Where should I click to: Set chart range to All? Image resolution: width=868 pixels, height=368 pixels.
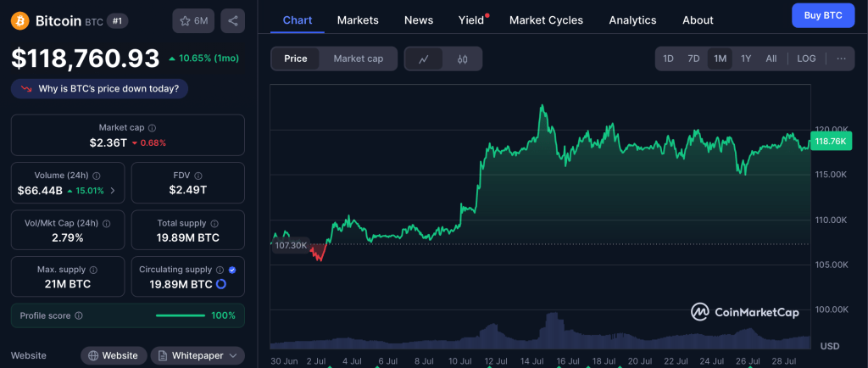pyautogui.click(x=771, y=59)
